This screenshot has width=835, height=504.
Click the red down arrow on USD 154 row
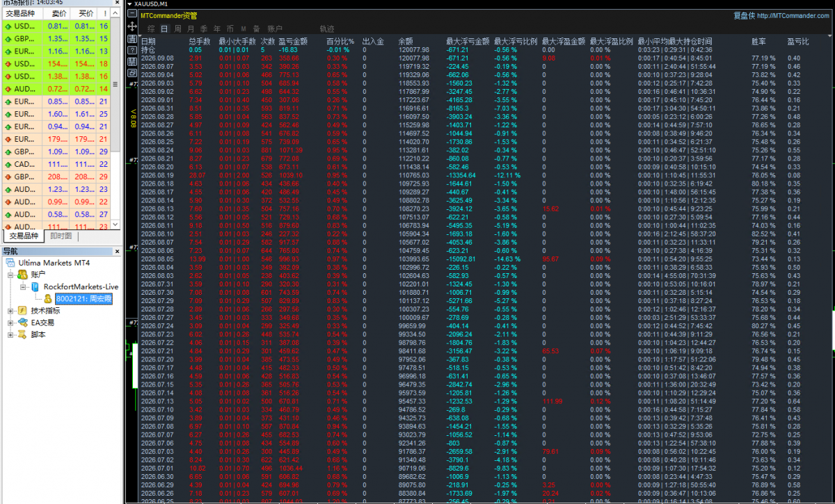tap(8, 64)
